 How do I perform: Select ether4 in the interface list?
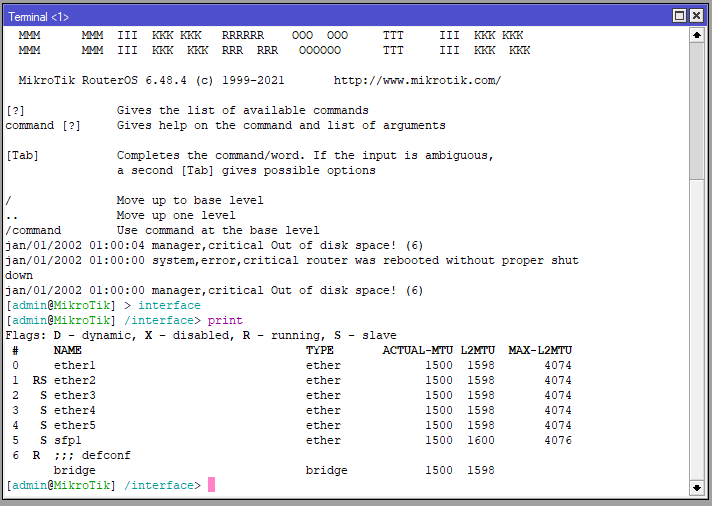point(74,410)
